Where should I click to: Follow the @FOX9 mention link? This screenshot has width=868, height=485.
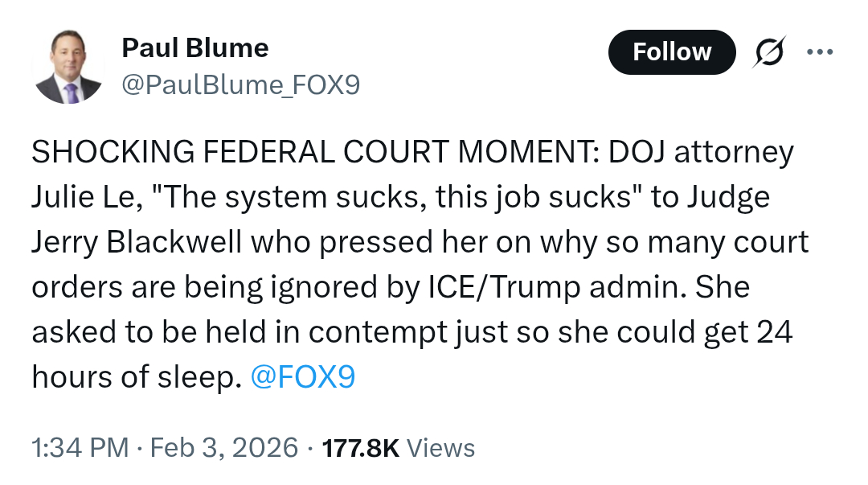[302, 377]
